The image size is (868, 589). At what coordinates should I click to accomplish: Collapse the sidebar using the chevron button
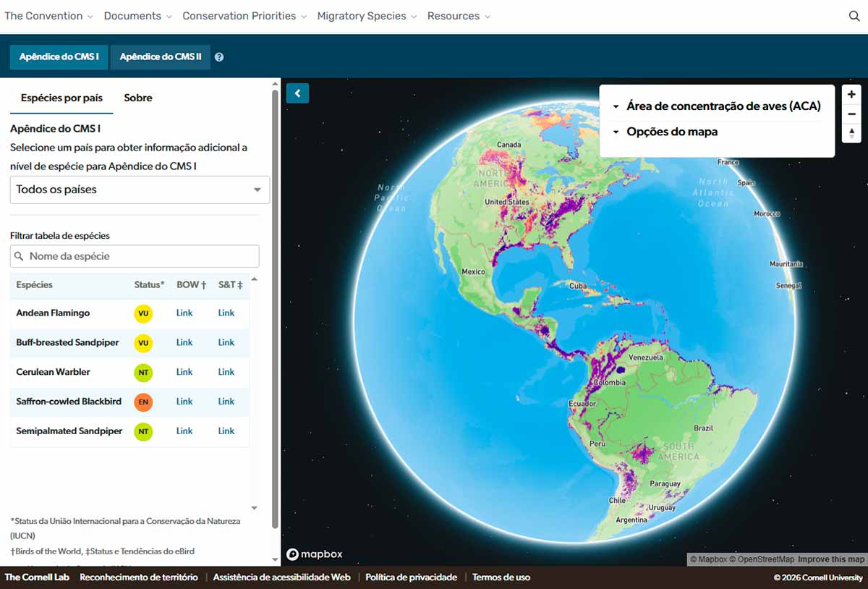coord(297,93)
